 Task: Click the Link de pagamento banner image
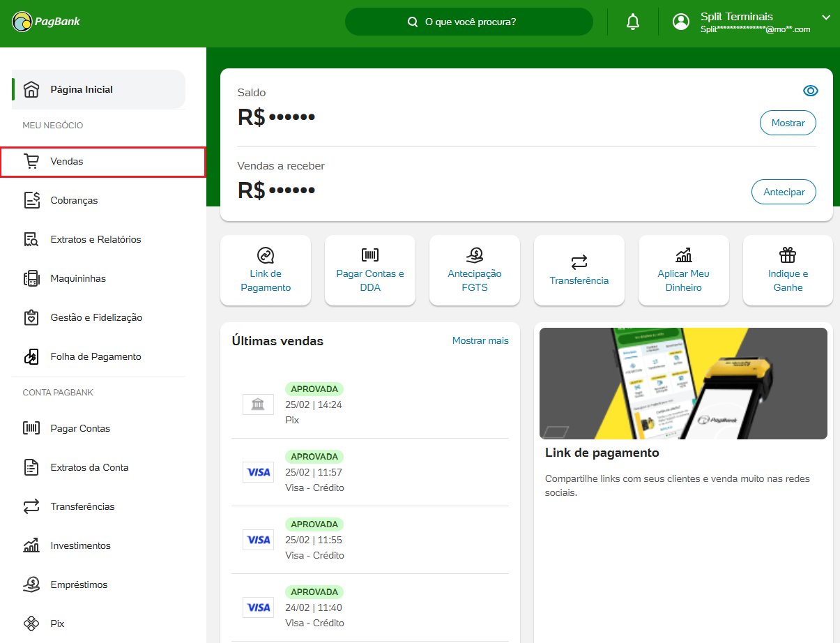pyautogui.click(x=683, y=384)
